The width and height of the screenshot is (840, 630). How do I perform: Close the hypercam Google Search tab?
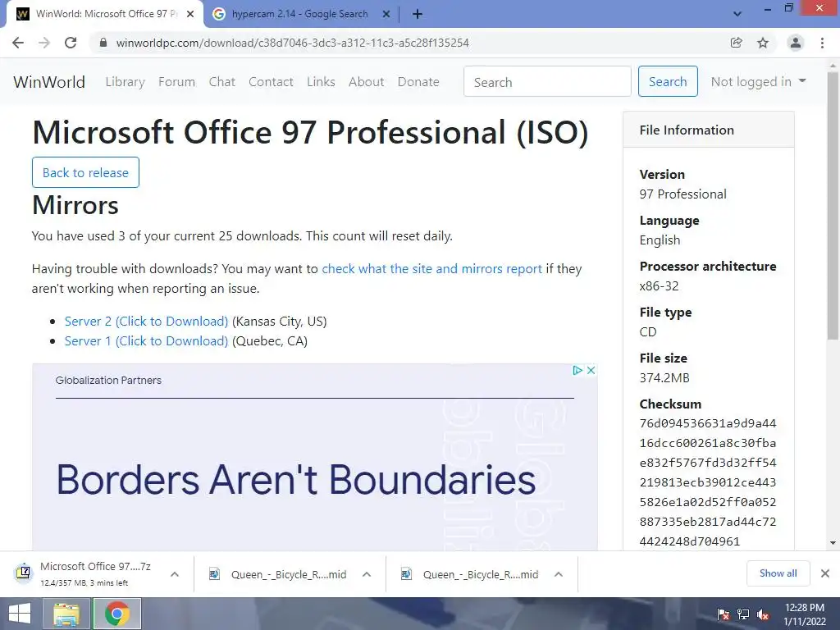pyautogui.click(x=386, y=15)
